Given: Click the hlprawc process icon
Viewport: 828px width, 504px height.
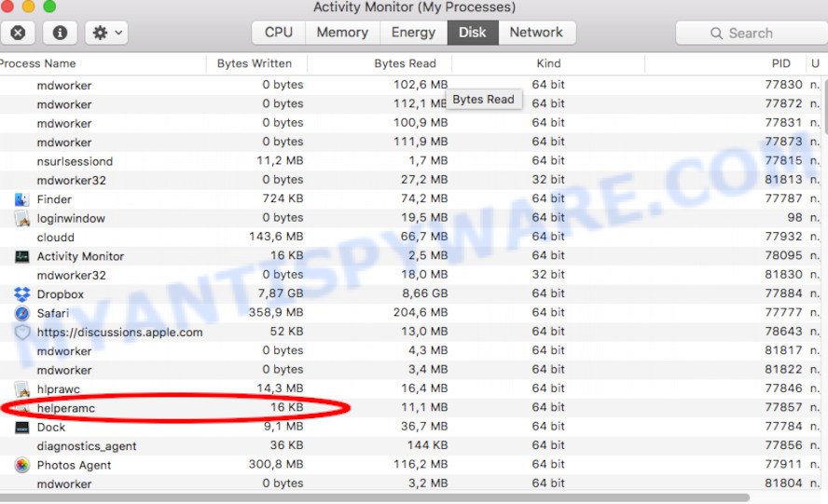Looking at the screenshot, I should pyautogui.click(x=21, y=389).
